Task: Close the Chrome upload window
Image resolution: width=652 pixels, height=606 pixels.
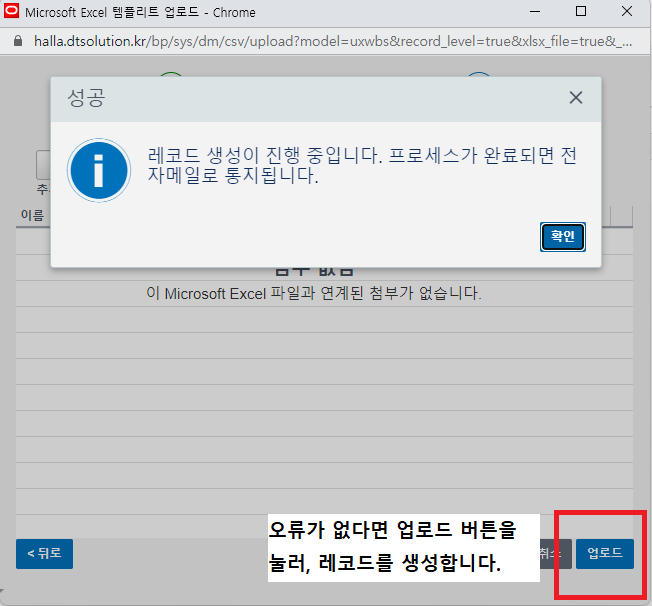Action: coord(627,13)
